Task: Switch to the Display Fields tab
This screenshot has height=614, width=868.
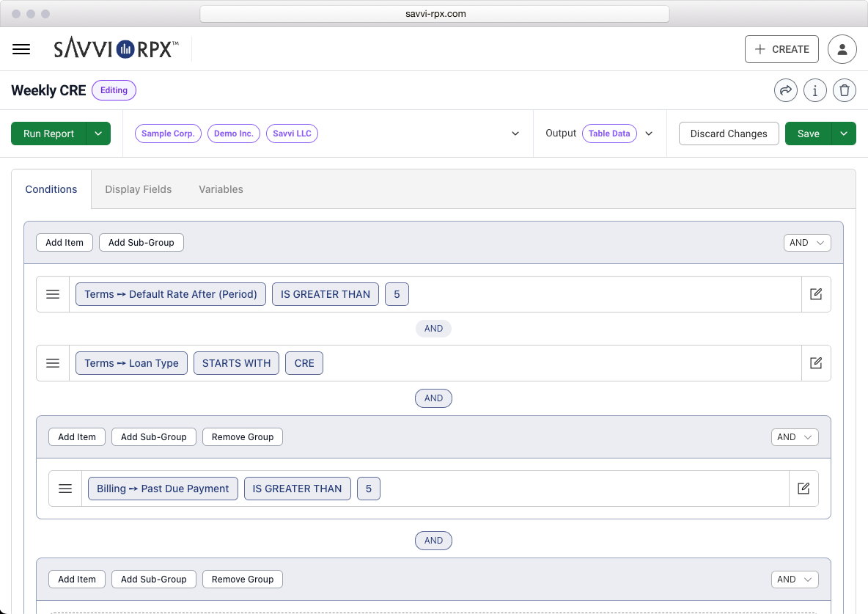Action: 138,189
